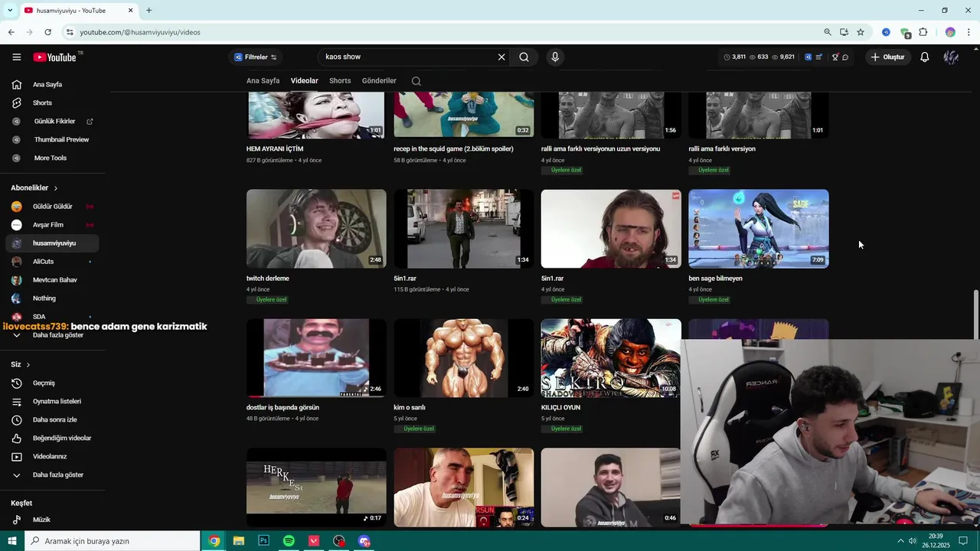
Task: Open Günlük Fikirler in the sidebar
Action: [51, 122]
